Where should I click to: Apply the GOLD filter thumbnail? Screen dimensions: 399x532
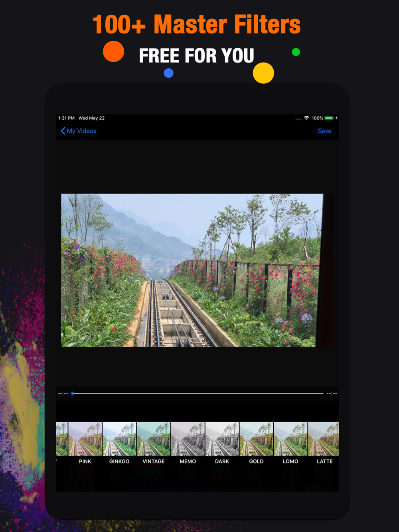pyautogui.click(x=257, y=439)
